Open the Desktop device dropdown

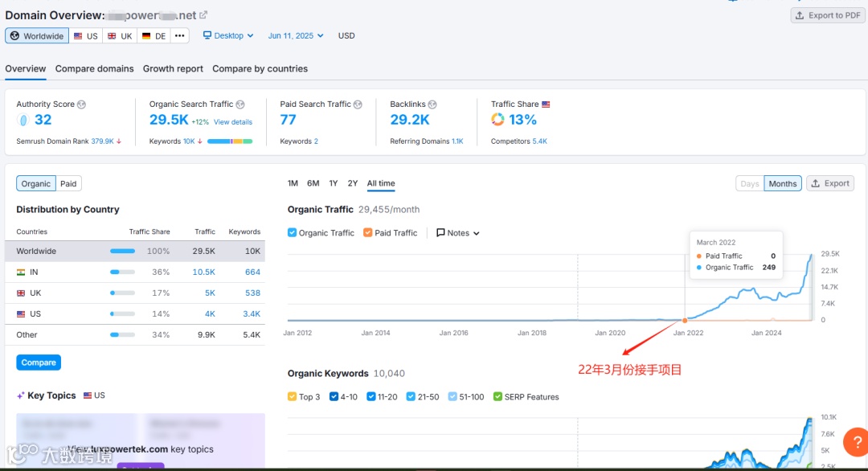pyautogui.click(x=228, y=35)
